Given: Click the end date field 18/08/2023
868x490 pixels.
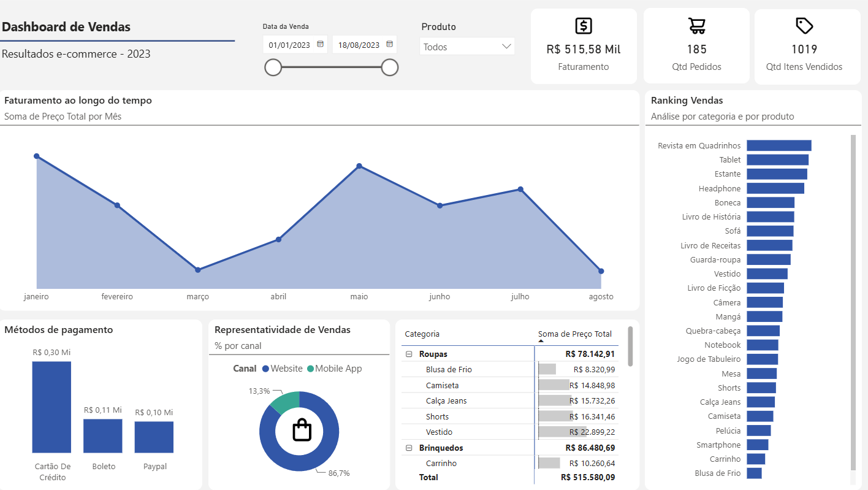Looking at the screenshot, I should coord(365,45).
